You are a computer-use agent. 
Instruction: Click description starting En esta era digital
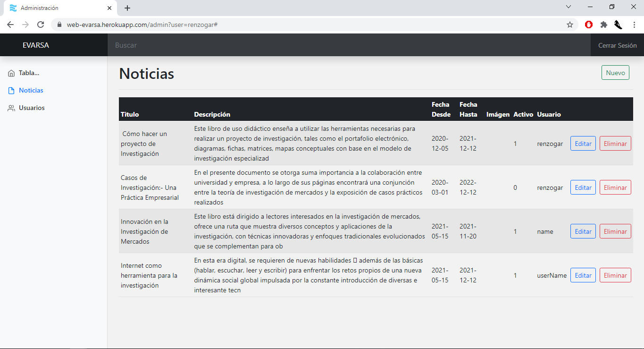[309, 275]
